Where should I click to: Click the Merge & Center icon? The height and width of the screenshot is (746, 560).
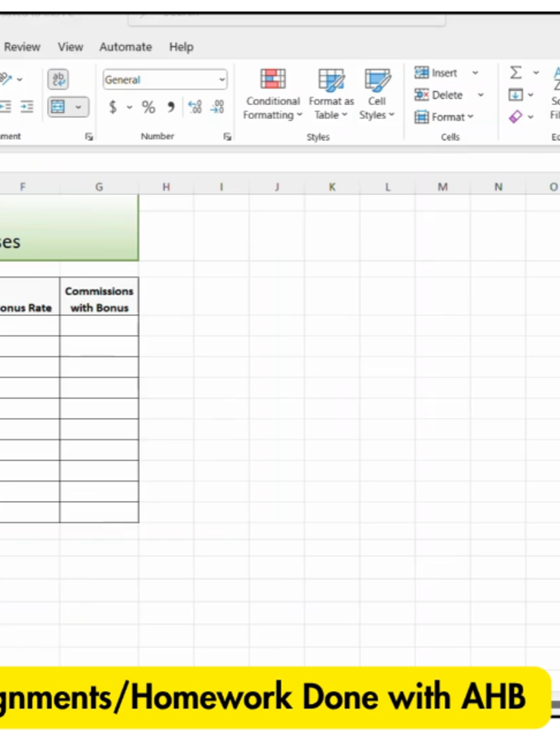click(x=58, y=107)
